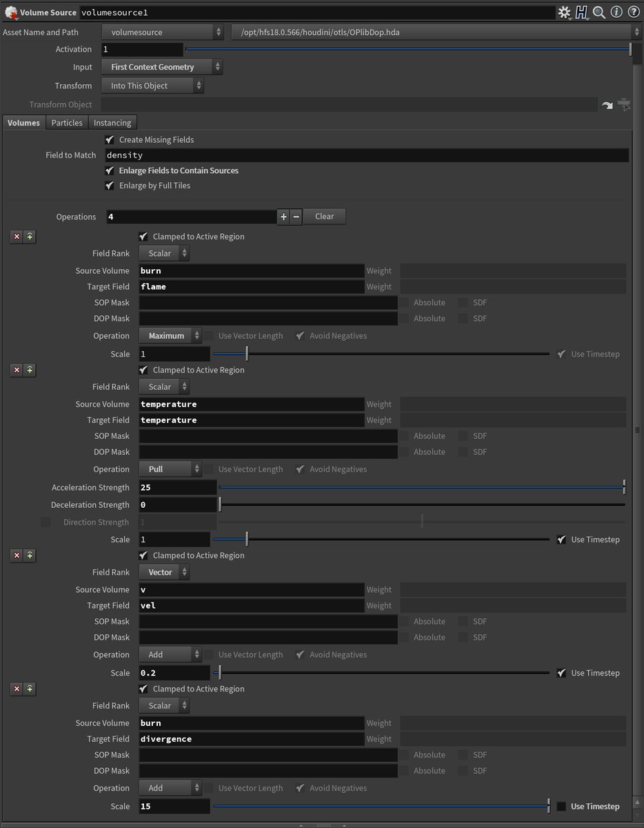Open the Add operation dropdown for vel
644x828 pixels.
(170, 655)
